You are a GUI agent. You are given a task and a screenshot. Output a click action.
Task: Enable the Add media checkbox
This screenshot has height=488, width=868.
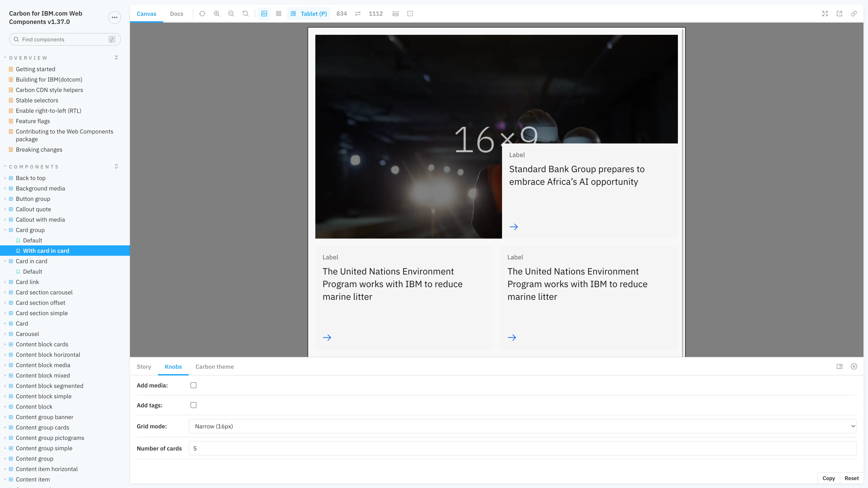coord(193,385)
